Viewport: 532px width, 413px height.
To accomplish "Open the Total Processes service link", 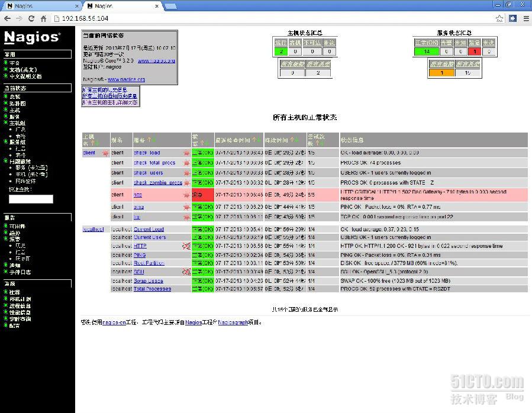I will pyautogui.click(x=152, y=289).
